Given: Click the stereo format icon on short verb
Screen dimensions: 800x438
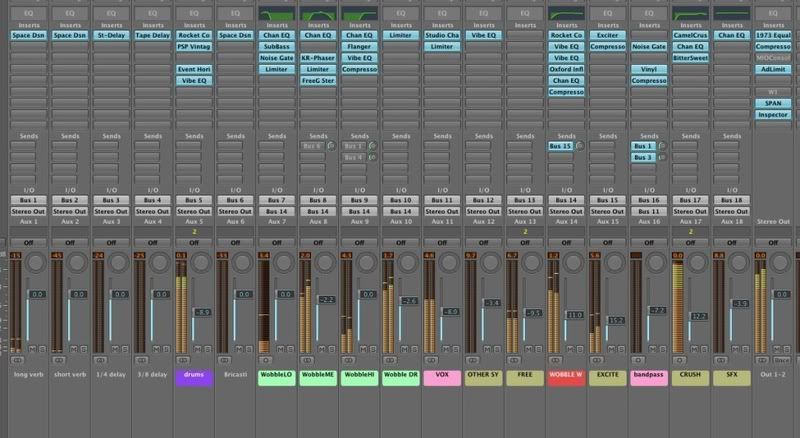Looking at the screenshot, I should (59, 360).
